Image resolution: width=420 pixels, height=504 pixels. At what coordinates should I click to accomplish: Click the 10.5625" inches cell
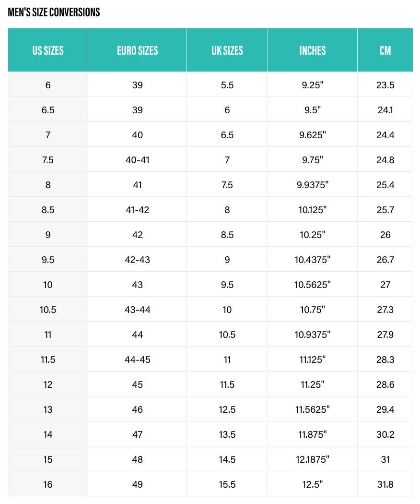coord(313,285)
